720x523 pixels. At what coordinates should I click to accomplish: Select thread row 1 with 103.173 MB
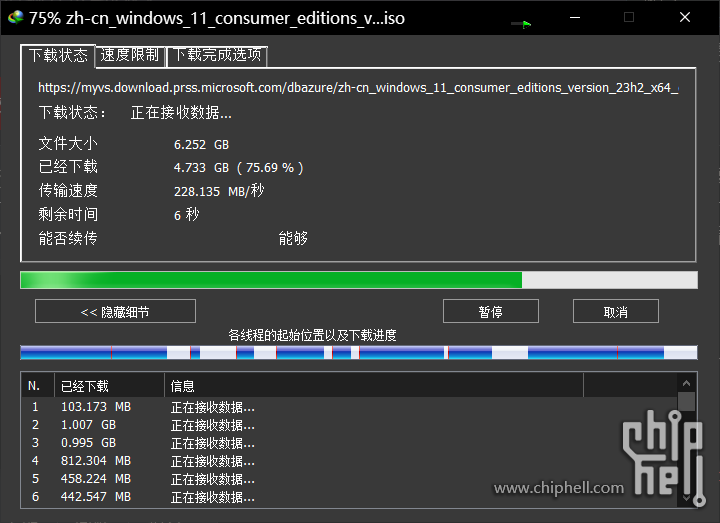pyautogui.click(x=349, y=407)
